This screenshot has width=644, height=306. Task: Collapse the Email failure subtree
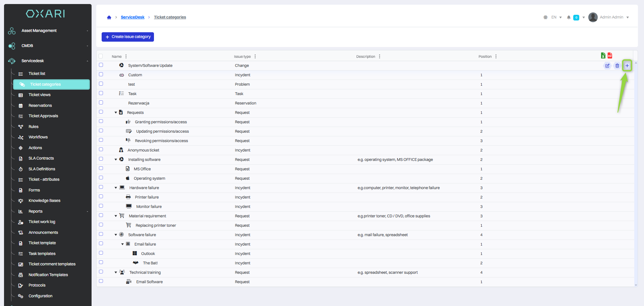click(x=122, y=245)
